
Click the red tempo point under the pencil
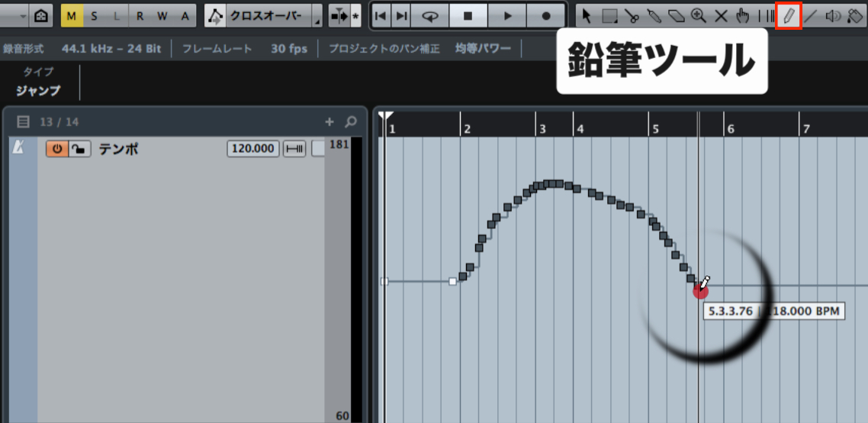point(700,290)
